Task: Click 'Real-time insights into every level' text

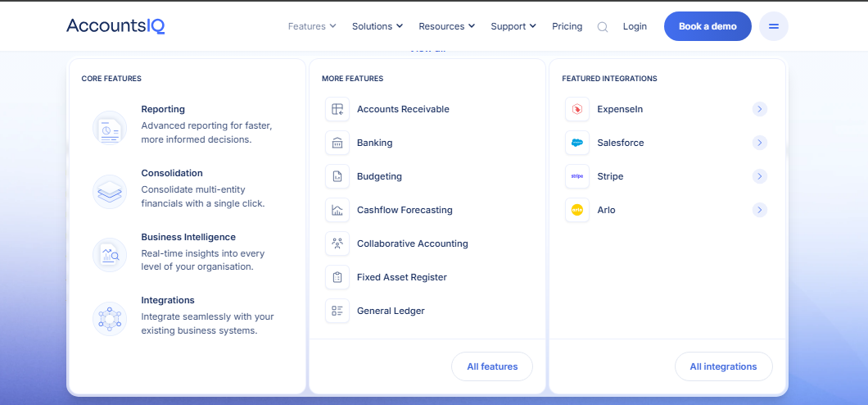Action: click(203, 260)
